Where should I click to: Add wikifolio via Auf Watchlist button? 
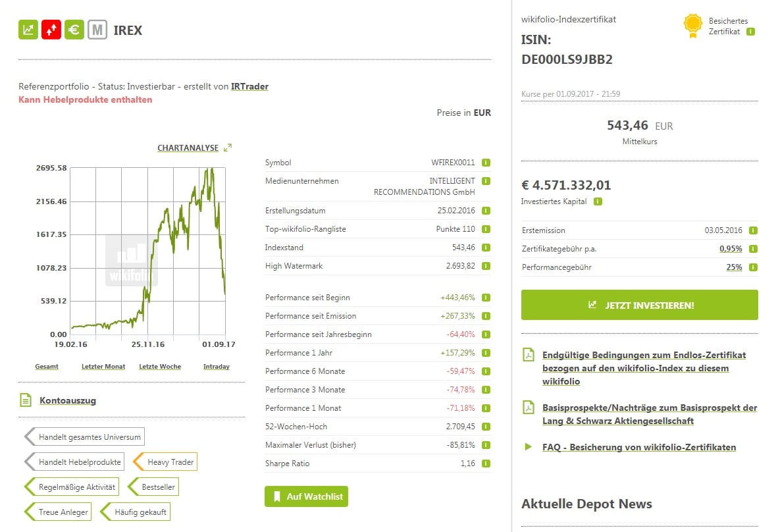306,496
